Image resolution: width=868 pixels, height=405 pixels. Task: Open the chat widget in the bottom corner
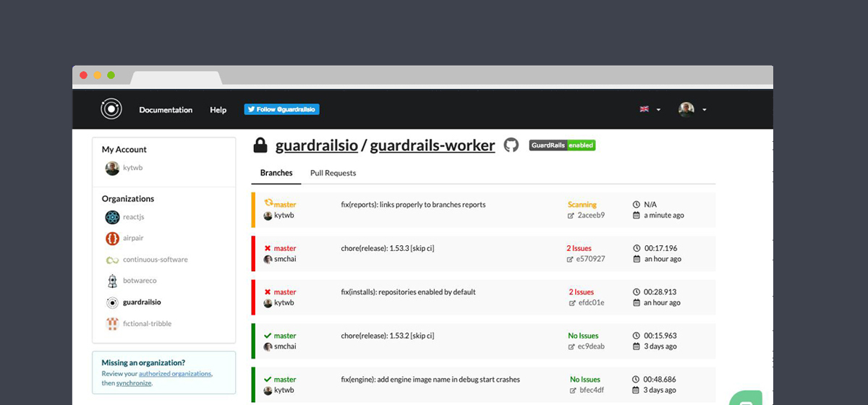pos(747,398)
